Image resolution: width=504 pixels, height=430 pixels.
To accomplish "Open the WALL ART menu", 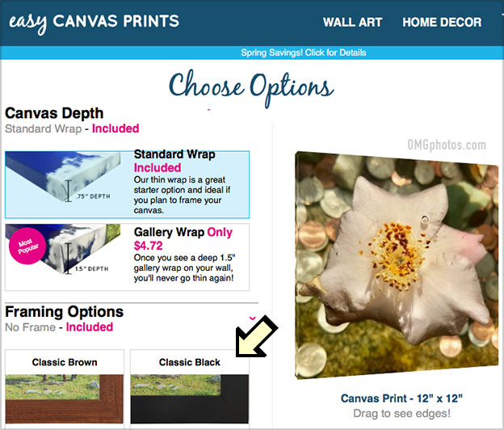I will point(353,22).
